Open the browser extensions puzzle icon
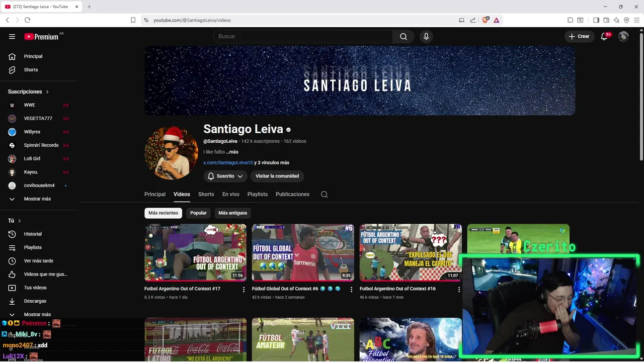 point(570,20)
